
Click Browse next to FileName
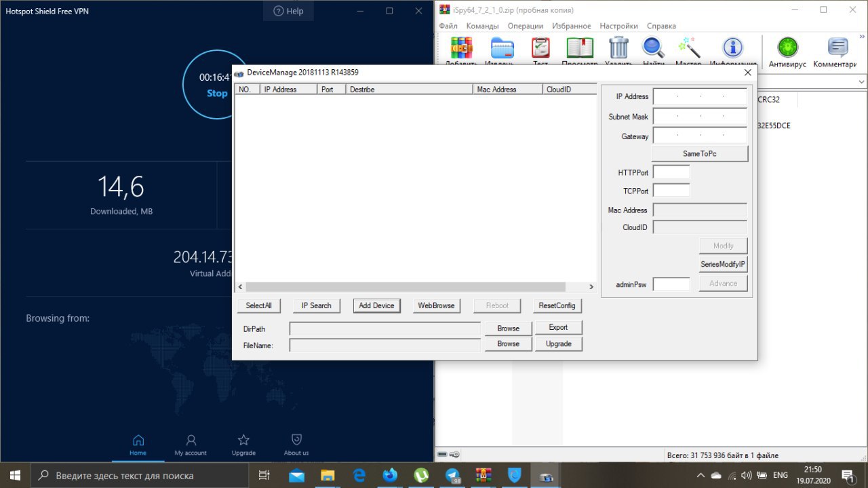coord(508,344)
